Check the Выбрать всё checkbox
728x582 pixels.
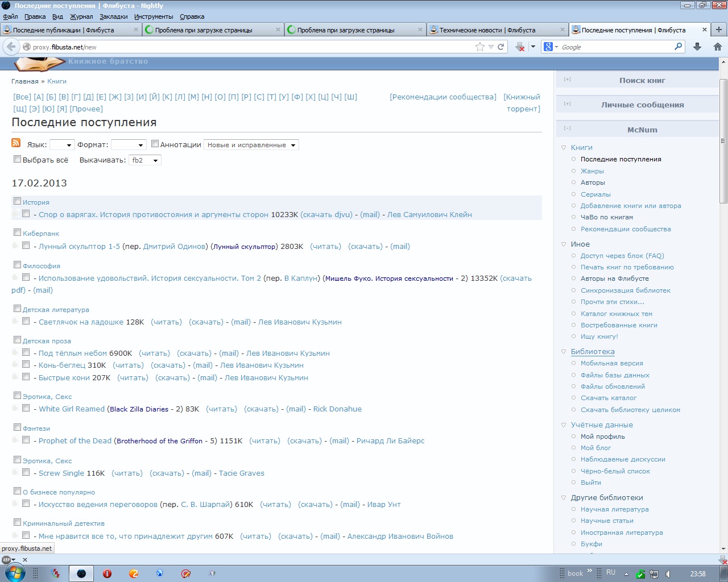(x=17, y=159)
